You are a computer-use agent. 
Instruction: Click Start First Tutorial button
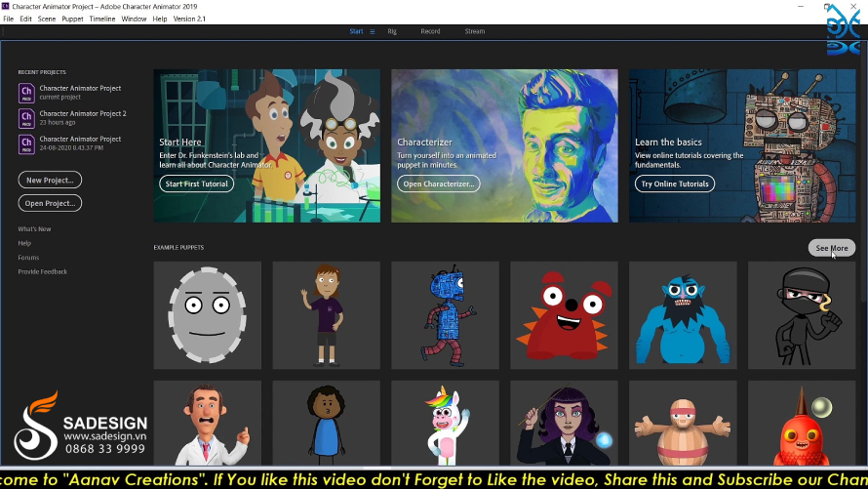point(196,183)
